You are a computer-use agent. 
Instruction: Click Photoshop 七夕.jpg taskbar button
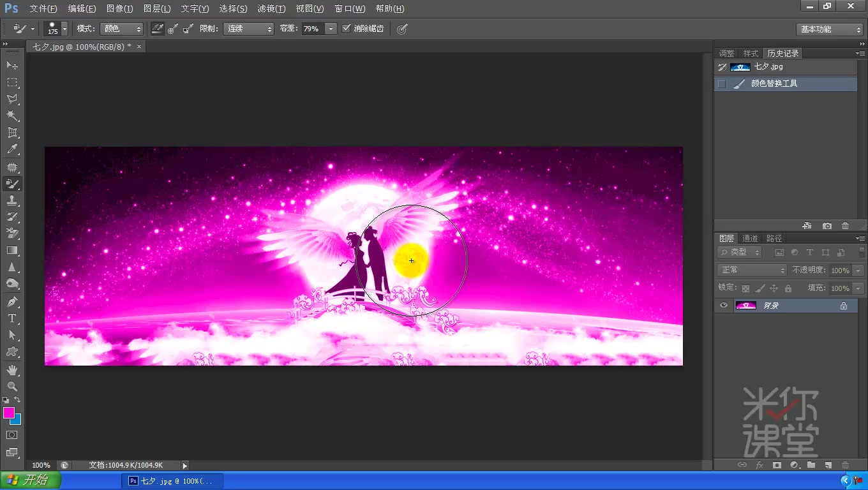click(172, 481)
